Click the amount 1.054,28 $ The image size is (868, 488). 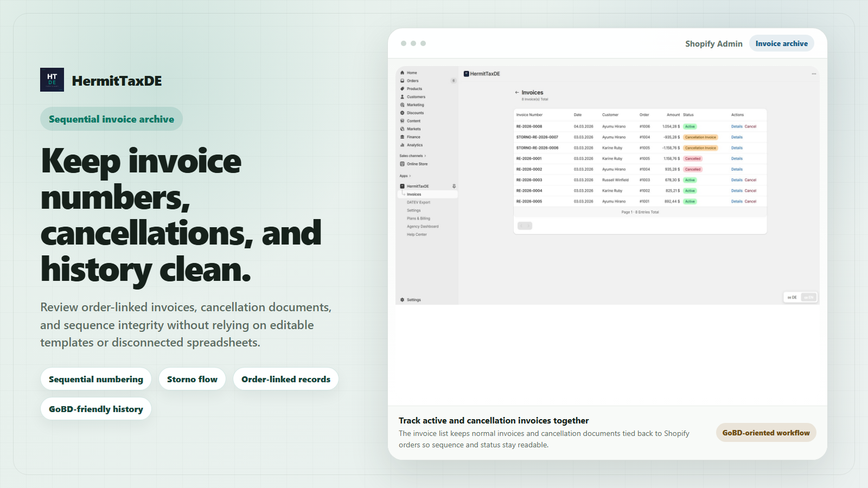click(671, 126)
